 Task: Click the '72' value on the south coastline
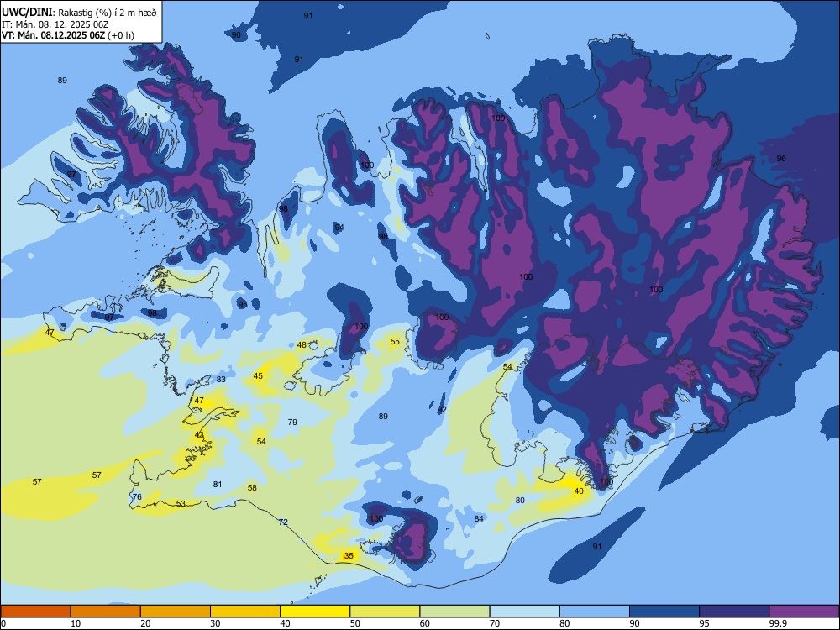point(283,522)
